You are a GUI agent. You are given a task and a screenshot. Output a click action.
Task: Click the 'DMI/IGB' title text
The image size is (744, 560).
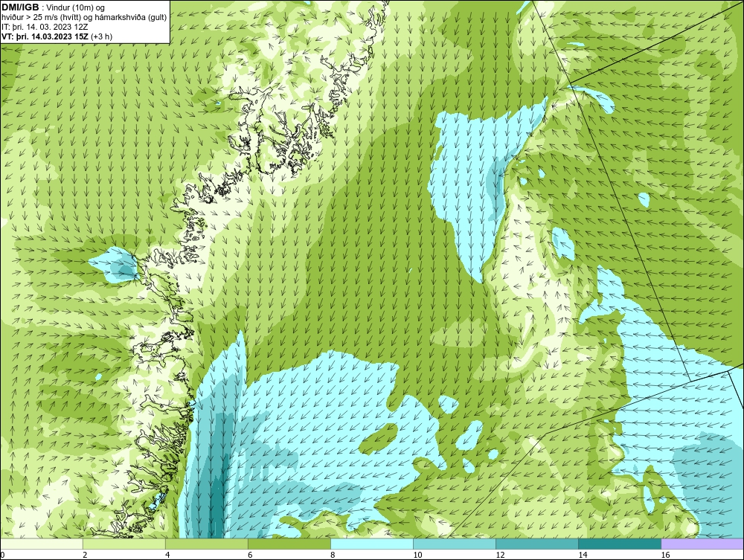pos(20,7)
